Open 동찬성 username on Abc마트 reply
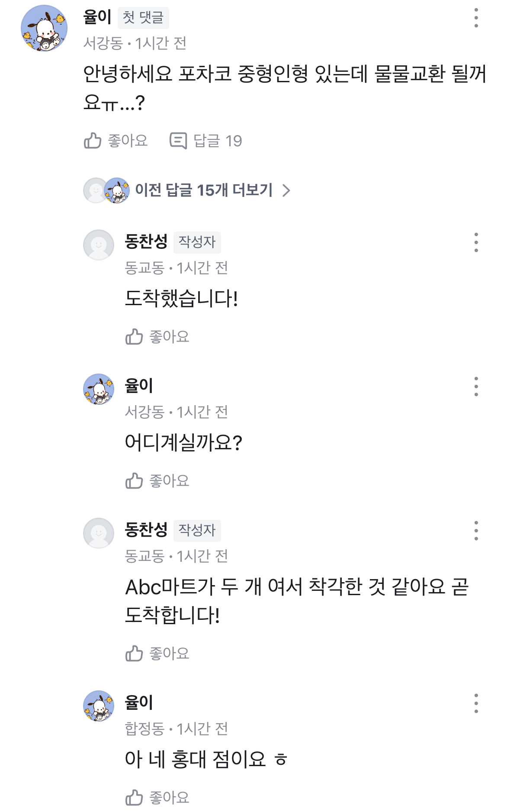 pyautogui.click(x=146, y=530)
